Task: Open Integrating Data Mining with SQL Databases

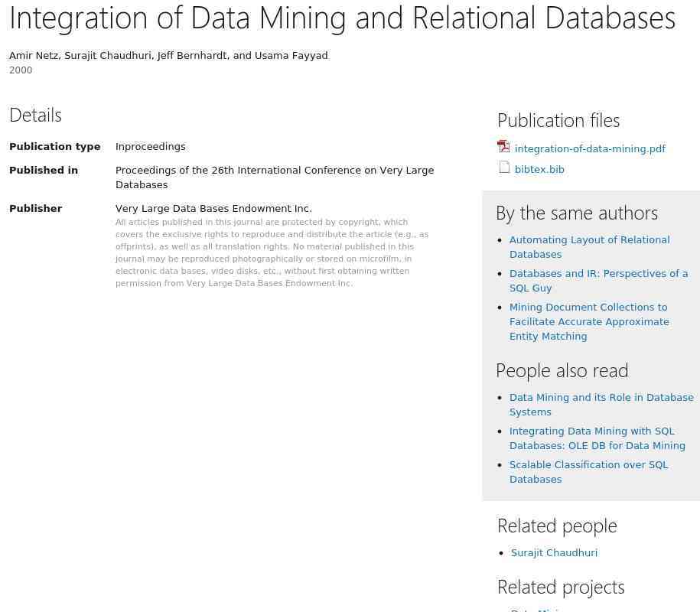Action: (597, 438)
